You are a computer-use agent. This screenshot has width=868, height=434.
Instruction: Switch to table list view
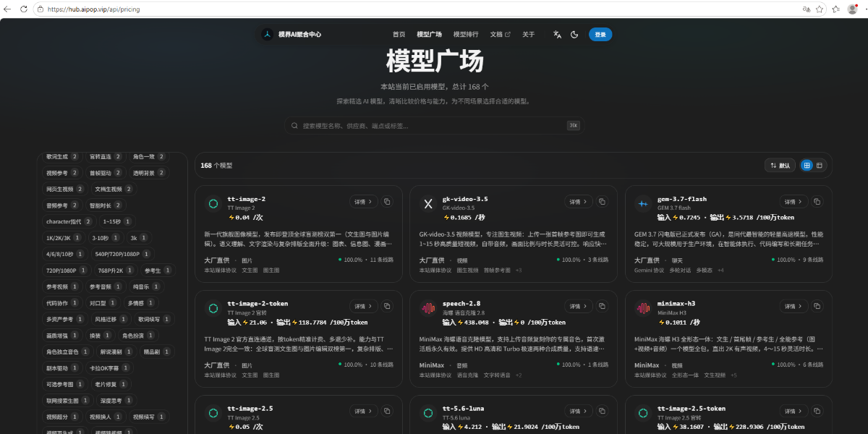coord(820,165)
